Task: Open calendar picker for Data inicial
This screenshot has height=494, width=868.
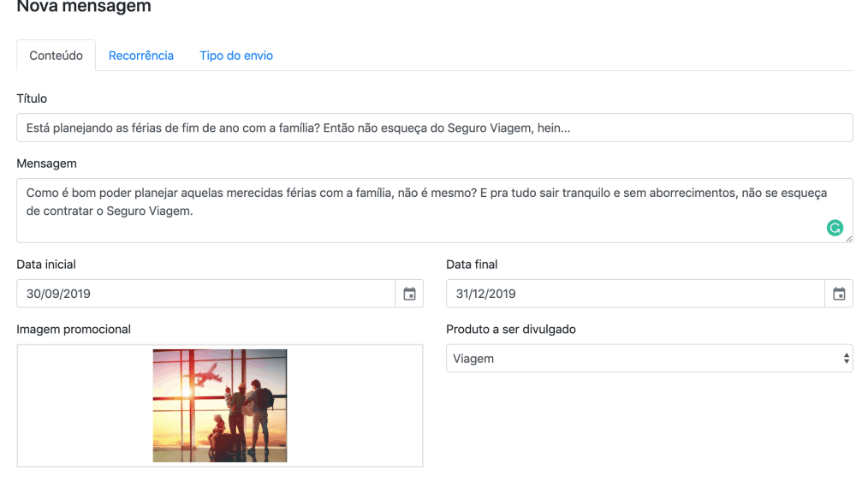Action: [x=409, y=294]
